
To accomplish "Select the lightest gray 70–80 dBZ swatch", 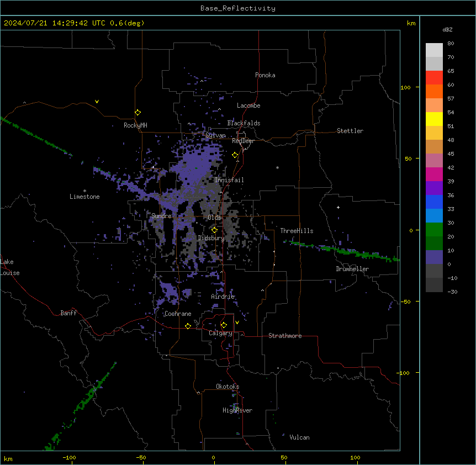I will click(434, 50).
